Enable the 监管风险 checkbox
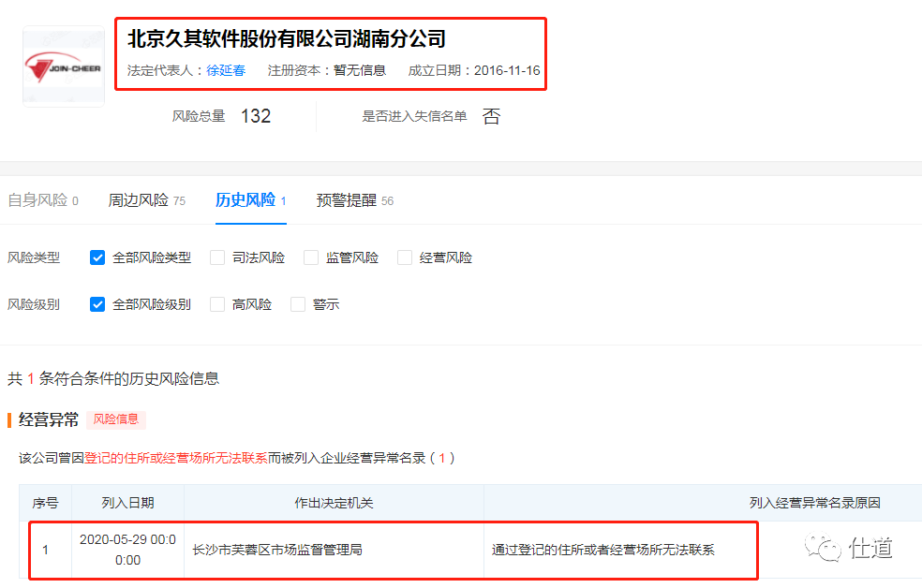This screenshot has height=588, width=922. (x=311, y=257)
